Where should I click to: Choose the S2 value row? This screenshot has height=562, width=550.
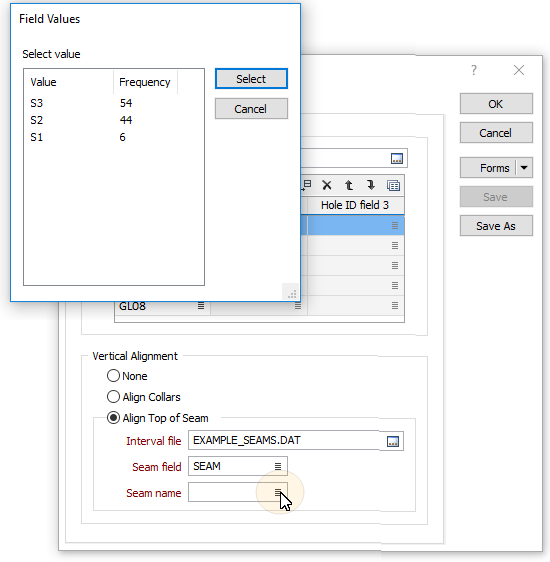coord(114,120)
